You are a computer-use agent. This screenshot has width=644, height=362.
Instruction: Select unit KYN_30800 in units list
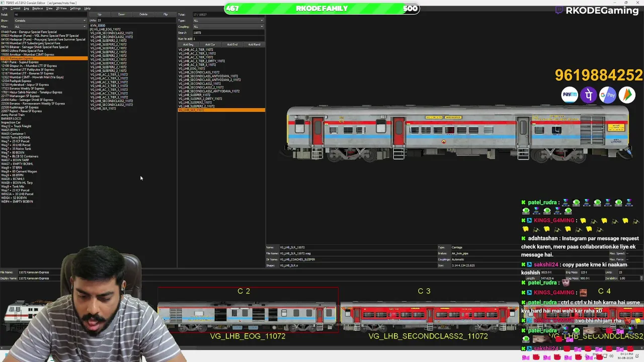pos(98,26)
